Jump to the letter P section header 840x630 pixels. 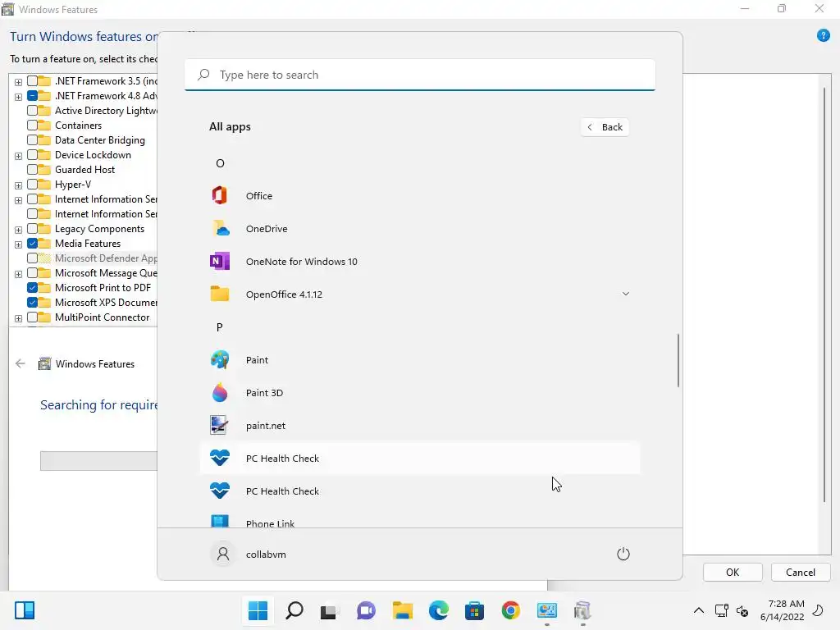pos(219,327)
